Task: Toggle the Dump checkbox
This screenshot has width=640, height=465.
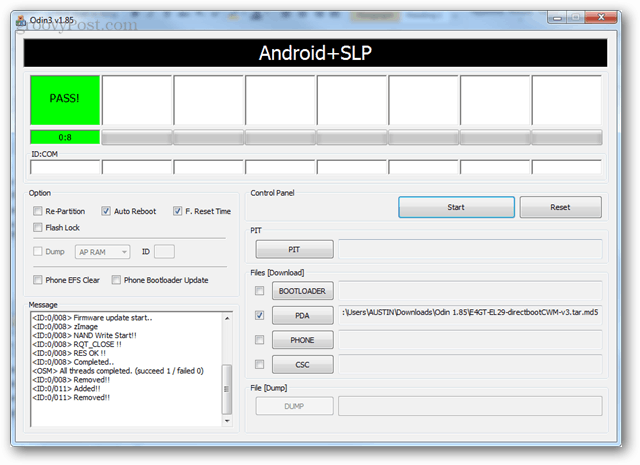Action: pos(38,251)
